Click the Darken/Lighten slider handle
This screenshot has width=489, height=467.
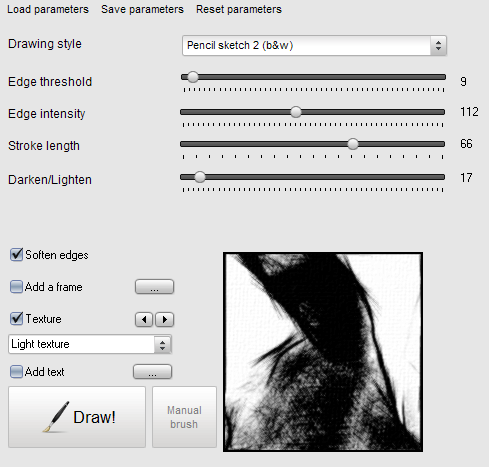(200, 177)
